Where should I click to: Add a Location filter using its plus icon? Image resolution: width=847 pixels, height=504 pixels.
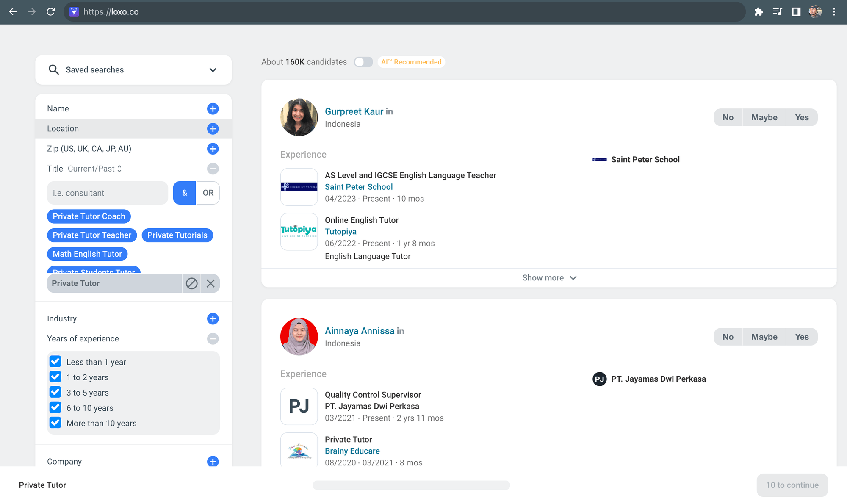pyautogui.click(x=213, y=129)
